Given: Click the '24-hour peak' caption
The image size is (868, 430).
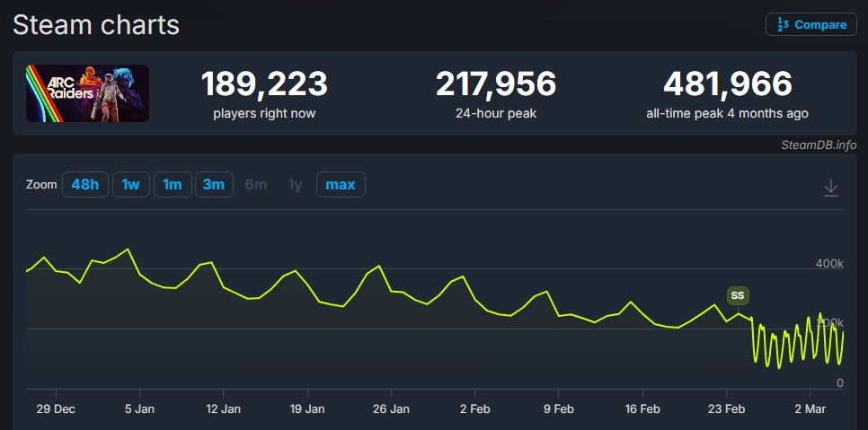Looking at the screenshot, I should [x=496, y=114].
